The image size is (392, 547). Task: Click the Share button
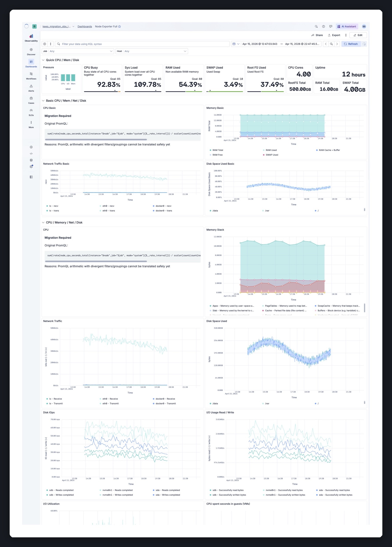click(317, 35)
